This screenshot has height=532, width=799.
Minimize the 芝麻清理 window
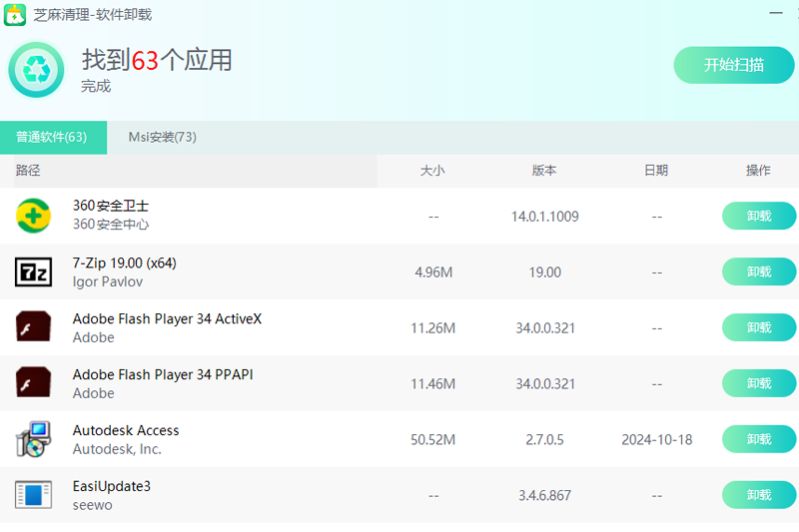click(777, 14)
